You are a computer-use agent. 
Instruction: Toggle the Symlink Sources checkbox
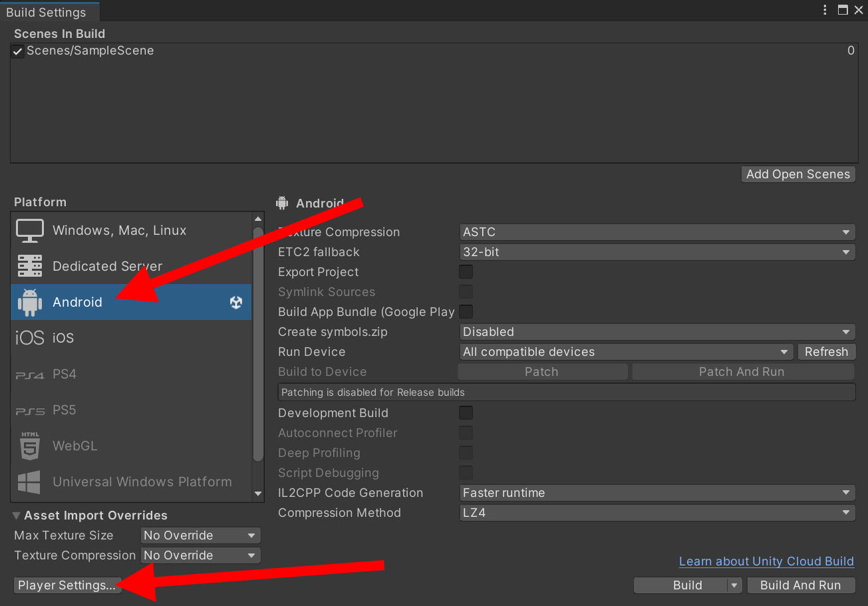pos(466,291)
